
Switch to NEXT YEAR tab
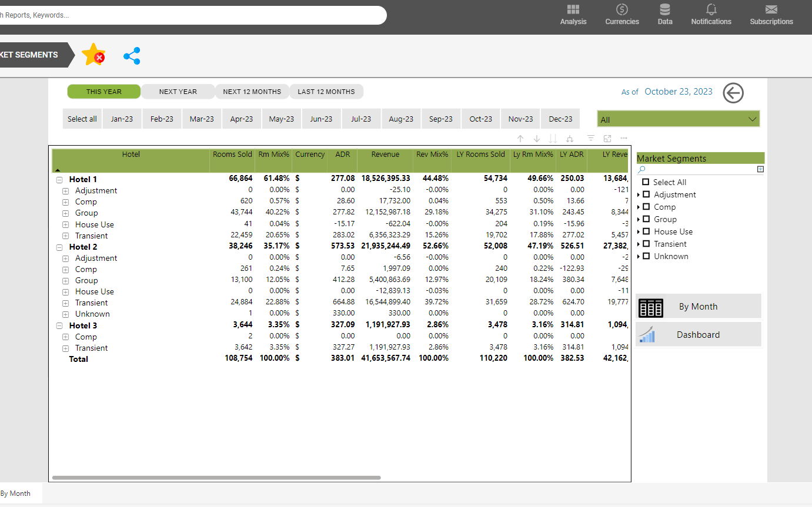(178, 92)
